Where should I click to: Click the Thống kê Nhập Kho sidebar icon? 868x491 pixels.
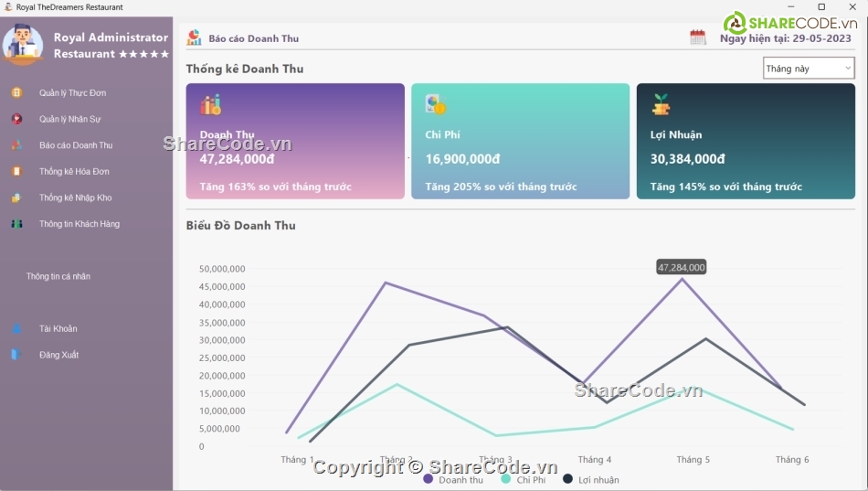pos(16,197)
